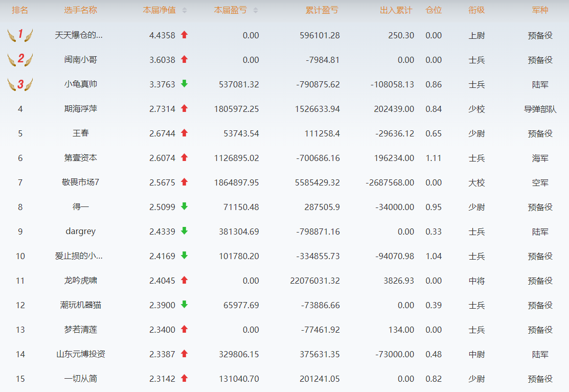The height and width of the screenshot is (392, 569).
Task: Open player 闽南小哥 profile
Action: point(81,60)
